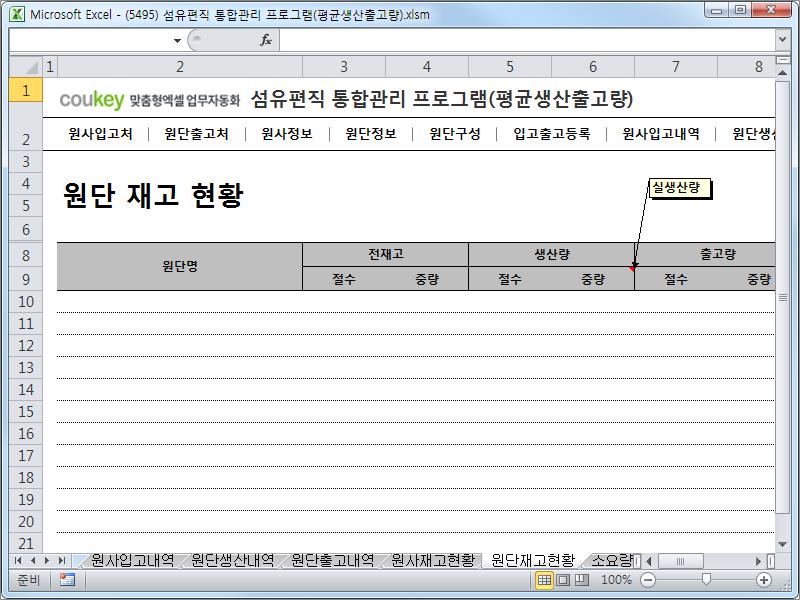This screenshot has height=600, width=800.
Task: Click the horizontal scrollbar left arrow
Action: (649, 561)
